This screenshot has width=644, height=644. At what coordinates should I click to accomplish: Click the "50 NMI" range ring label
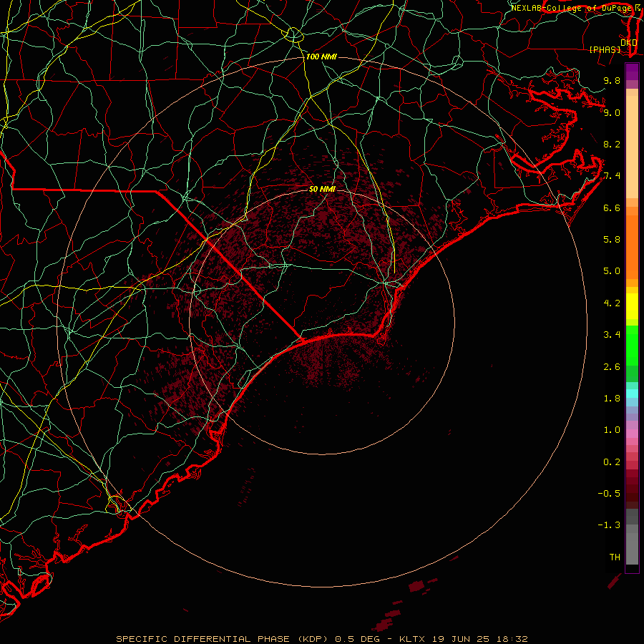322,189
